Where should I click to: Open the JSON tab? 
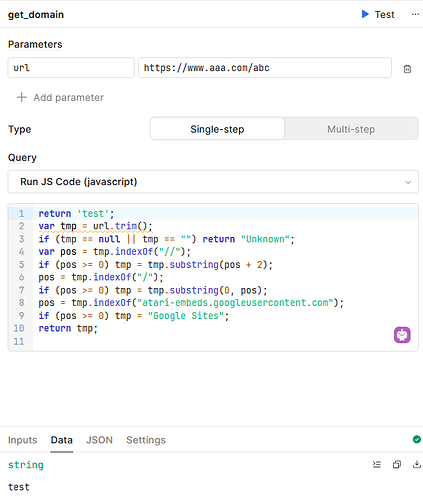coord(99,440)
